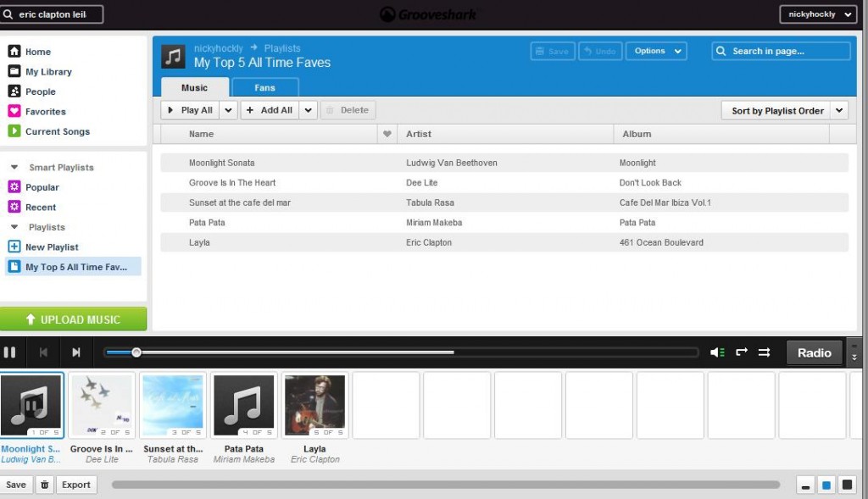Image resolution: width=868 pixels, height=499 pixels.
Task: Switch to the Fans tab
Action: 265,87
